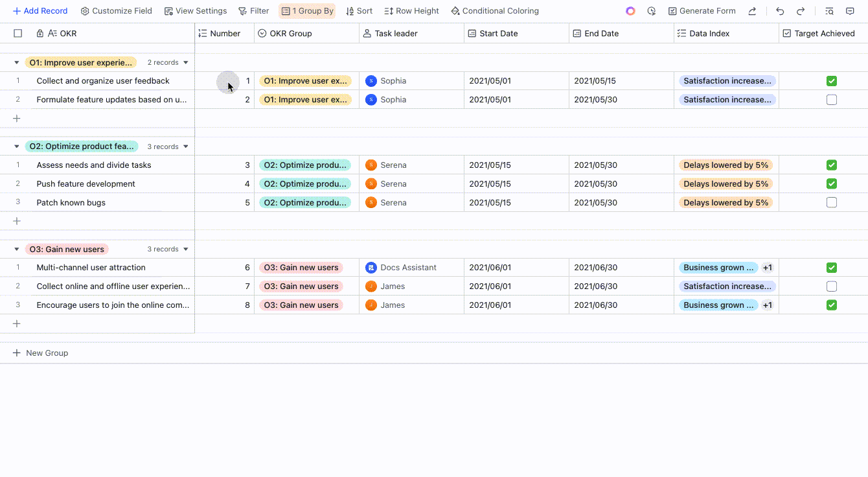Screen dimensions: 868x477
Task: Open the find records search icon
Action: pyautogui.click(x=829, y=11)
